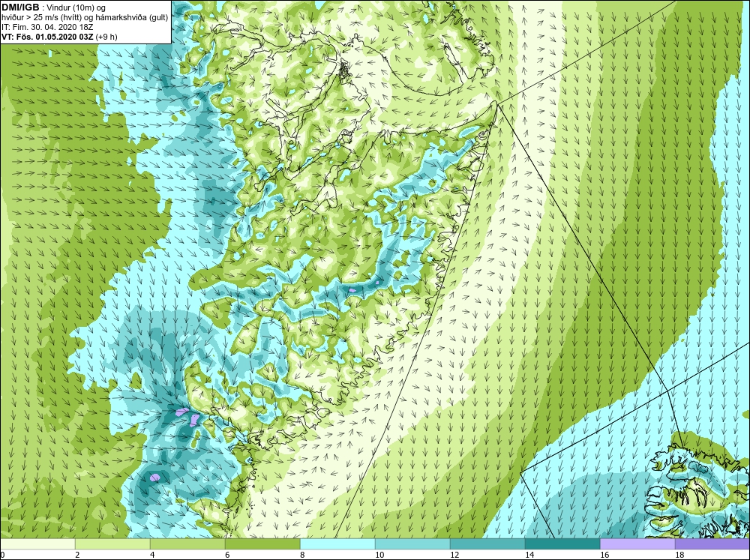
Task: Click the legend label "16"
Action: point(604,555)
